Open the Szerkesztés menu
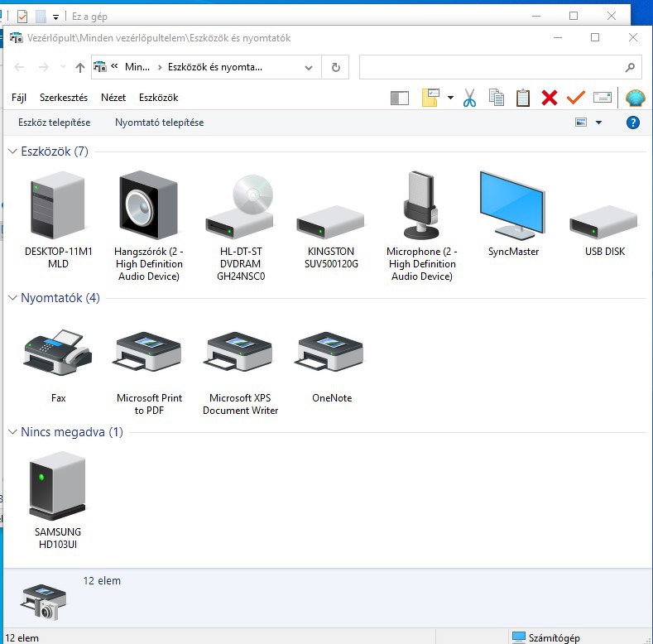This screenshot has width=653, height=644. 64,98
